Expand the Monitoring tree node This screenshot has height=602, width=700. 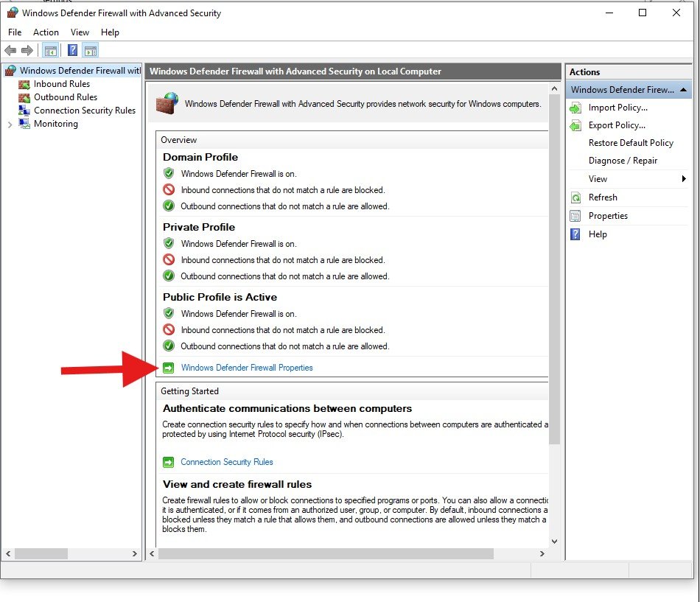(10, 125)
